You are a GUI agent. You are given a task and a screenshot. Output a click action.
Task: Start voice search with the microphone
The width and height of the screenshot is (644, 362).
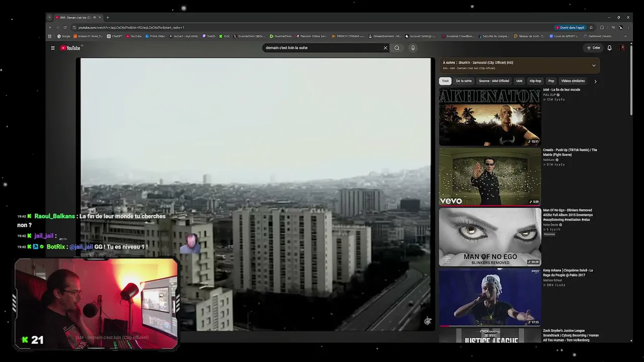click(x=413, y=48)
